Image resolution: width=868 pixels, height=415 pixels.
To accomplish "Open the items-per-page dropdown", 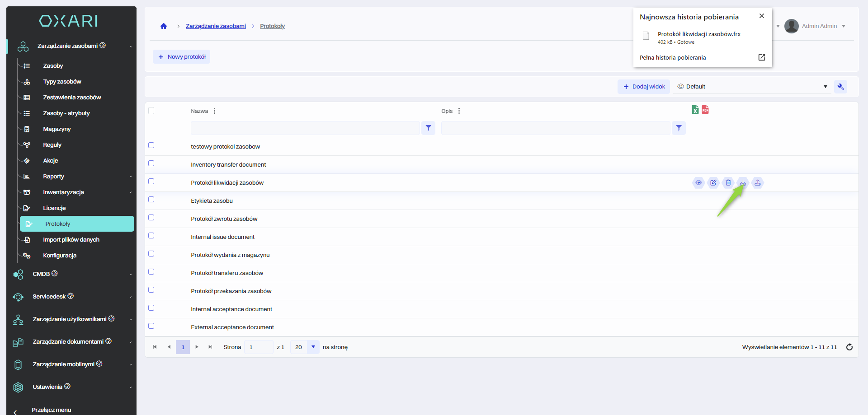I will [313, 347].
